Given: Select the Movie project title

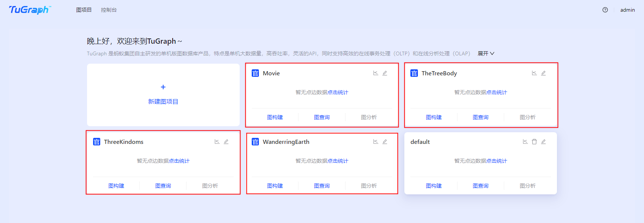Looking at the screenshot, I should pyautogui.click(x=271, y=73).
